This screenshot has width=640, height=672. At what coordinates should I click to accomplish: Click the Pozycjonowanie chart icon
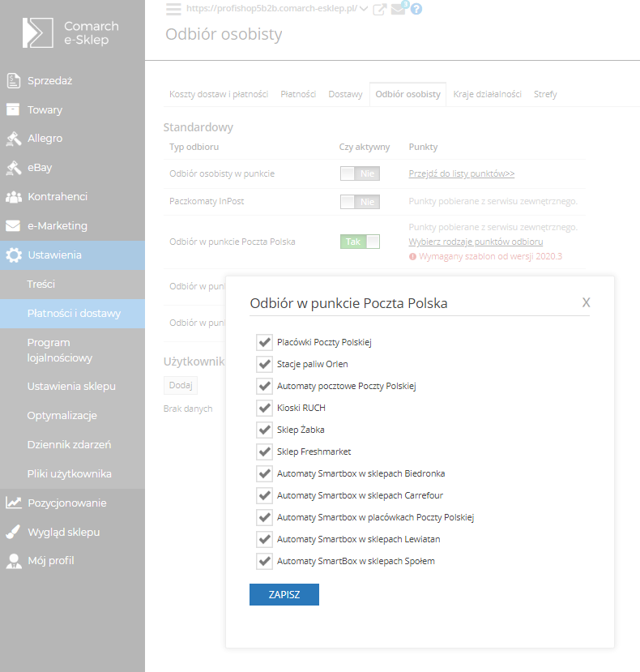pyautogui.click(x=13, y=503)
